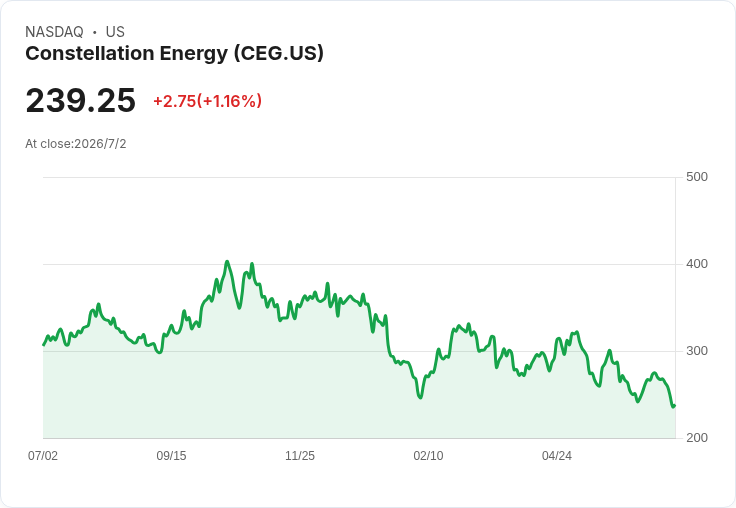
Task: Click the chart's highest peak near 400
Action: [x=227, y=262]
